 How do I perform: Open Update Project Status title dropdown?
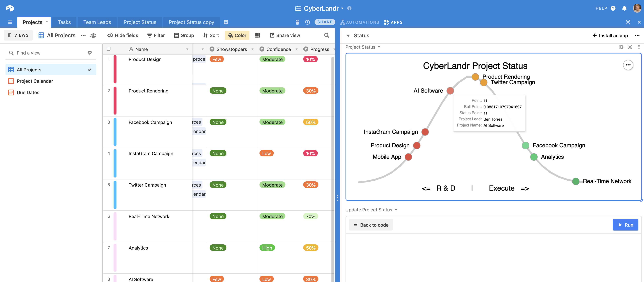tap(396, 210)
